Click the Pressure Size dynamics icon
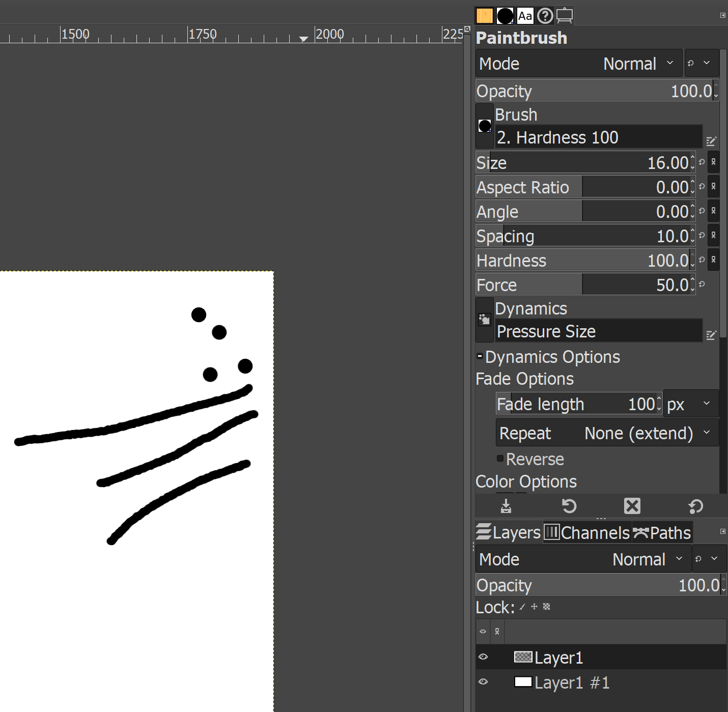Viewport: 728px width, 712px height. click(x=485, y=320)
